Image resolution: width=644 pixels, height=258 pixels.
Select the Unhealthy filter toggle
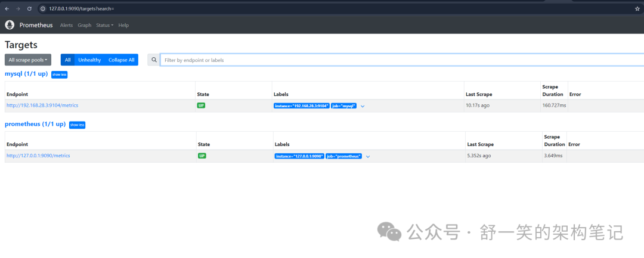pyautogui.click(x=89, y=60)
